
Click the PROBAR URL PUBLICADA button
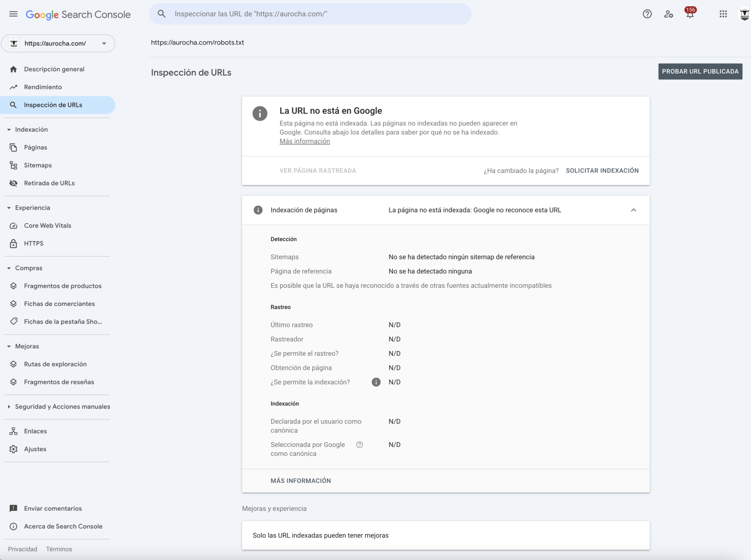700,72
